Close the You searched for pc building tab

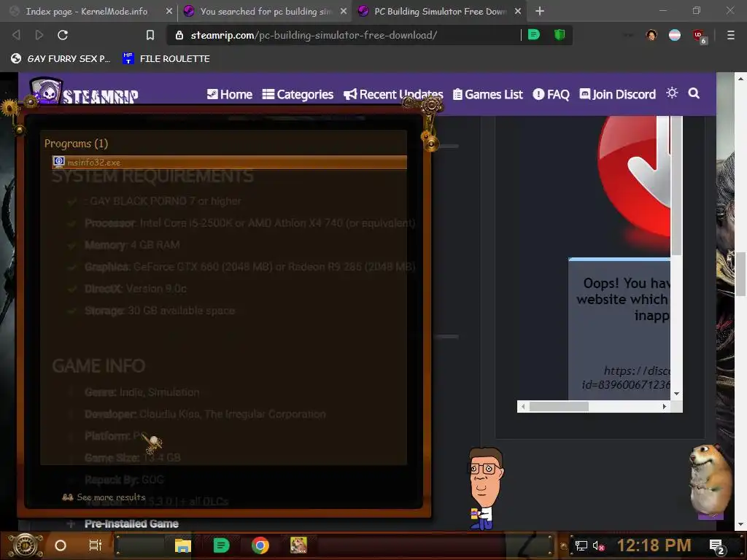[344, 11]
